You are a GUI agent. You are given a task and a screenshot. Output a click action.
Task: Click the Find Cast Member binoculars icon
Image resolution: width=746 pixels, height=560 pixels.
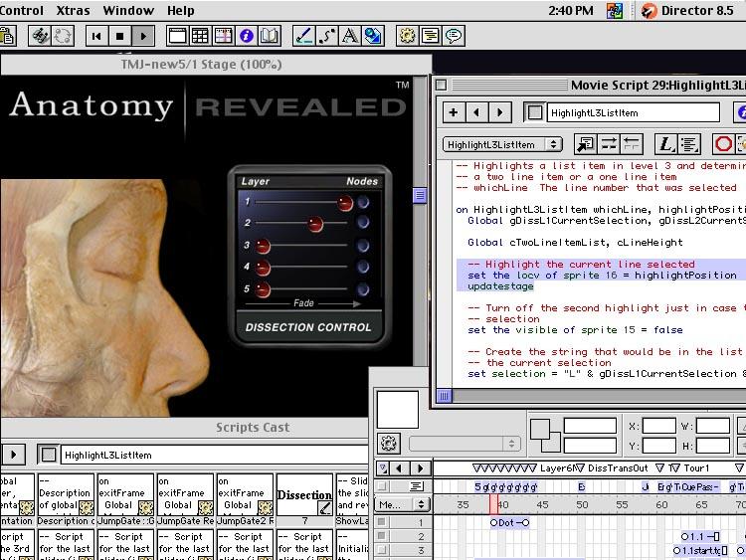[40, 36]
